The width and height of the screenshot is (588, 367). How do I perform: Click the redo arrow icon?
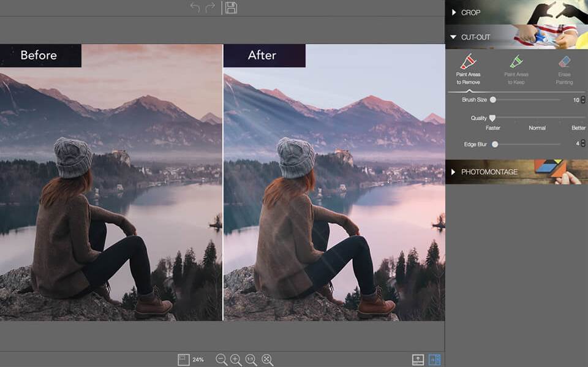[211, 7]
